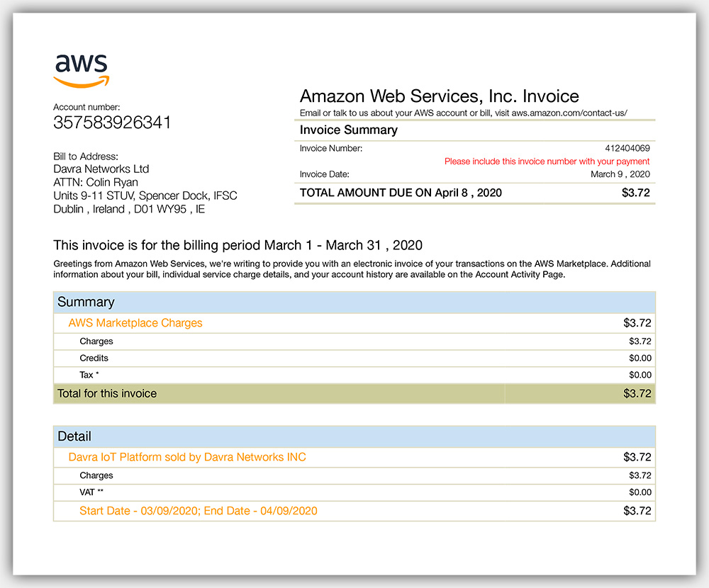Click the 'Summary' section header
Screen dimensions: 709x588
click(x=354, y=302)
